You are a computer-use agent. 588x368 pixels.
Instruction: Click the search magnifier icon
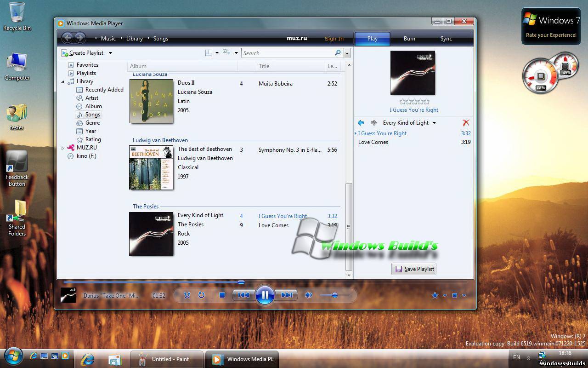click(338, 53)
